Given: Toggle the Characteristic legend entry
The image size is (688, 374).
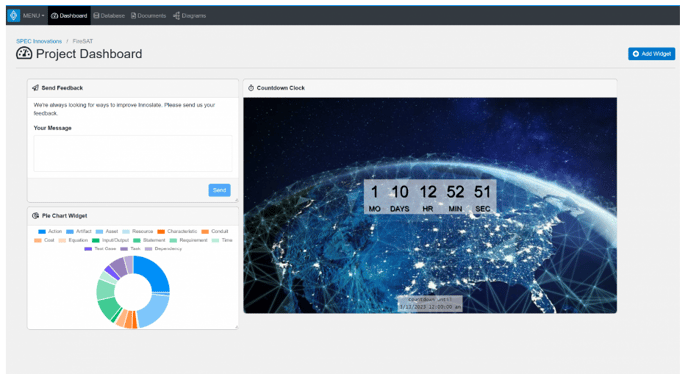Looking at the screenshot, I should tap(177, 231).
